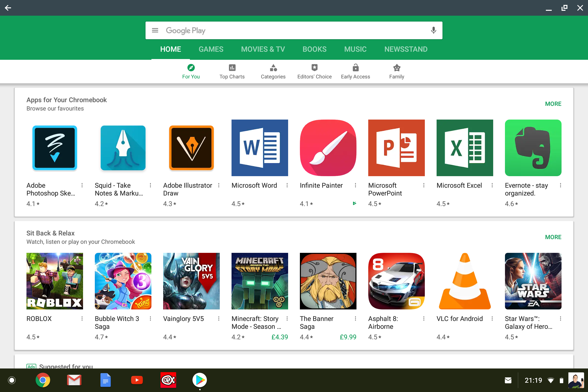Click the Play Store icon on shelf
This screenshot has height=392, width=588.
pos(199,380)
